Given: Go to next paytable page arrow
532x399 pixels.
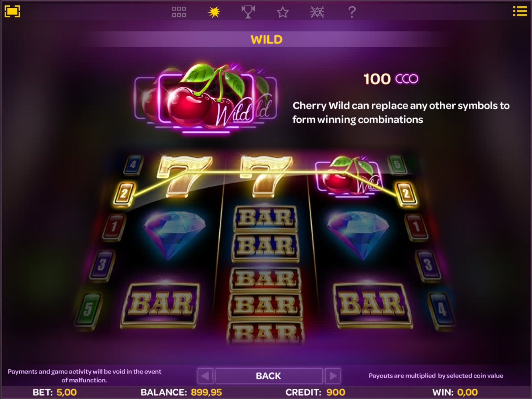Looking at the screenshot, I should click(333, 376).
